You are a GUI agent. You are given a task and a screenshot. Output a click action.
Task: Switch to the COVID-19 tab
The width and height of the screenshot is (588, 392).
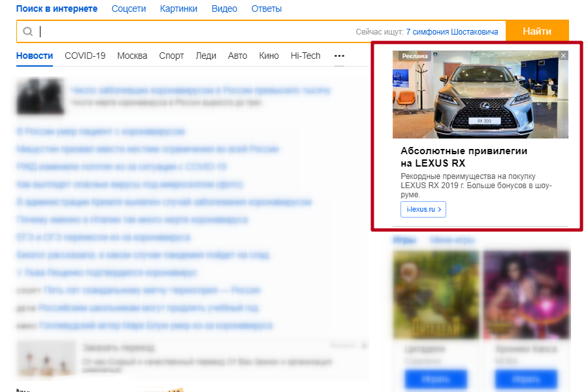click(x=85, y=56)
